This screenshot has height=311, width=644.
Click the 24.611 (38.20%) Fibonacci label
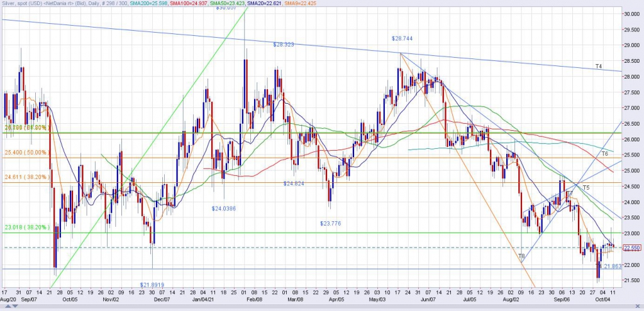27,177
